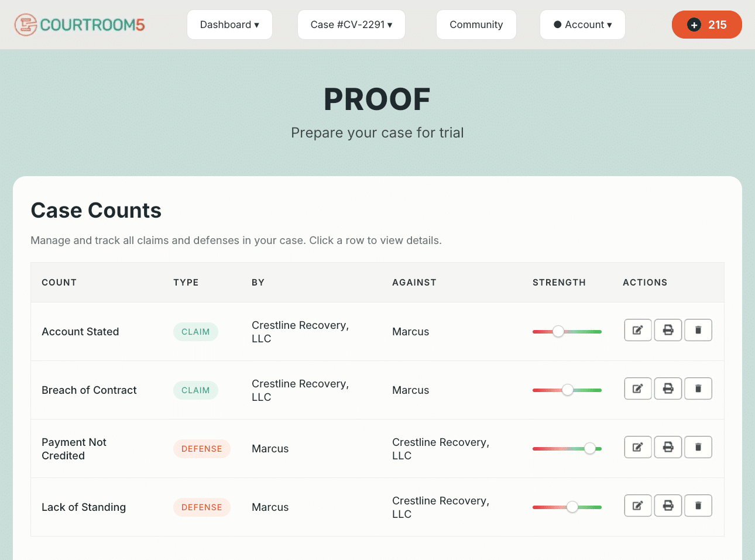The image size is (755, 560).
Task: Open the Account Stated row
Action: [377, 332]
